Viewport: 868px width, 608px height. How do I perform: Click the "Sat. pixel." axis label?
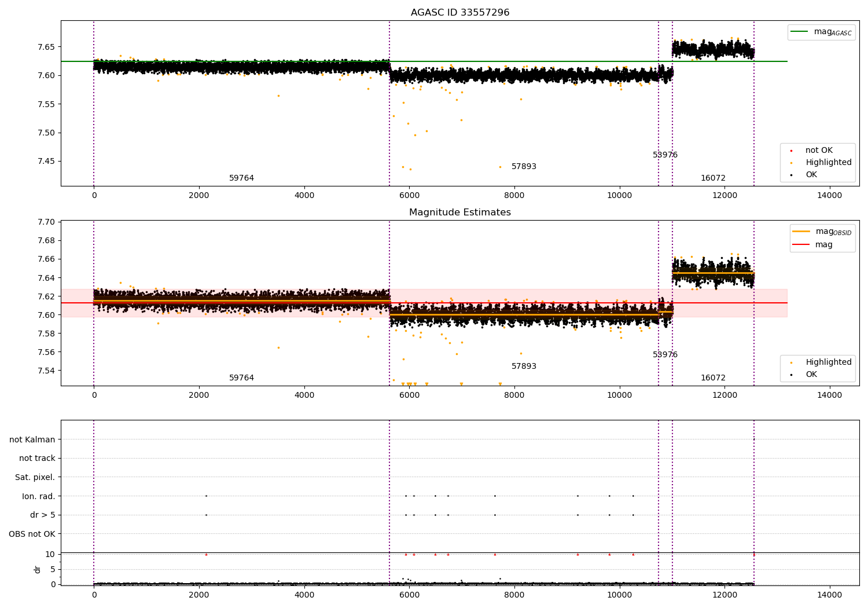pyautogui.click(x=35, y=478)
